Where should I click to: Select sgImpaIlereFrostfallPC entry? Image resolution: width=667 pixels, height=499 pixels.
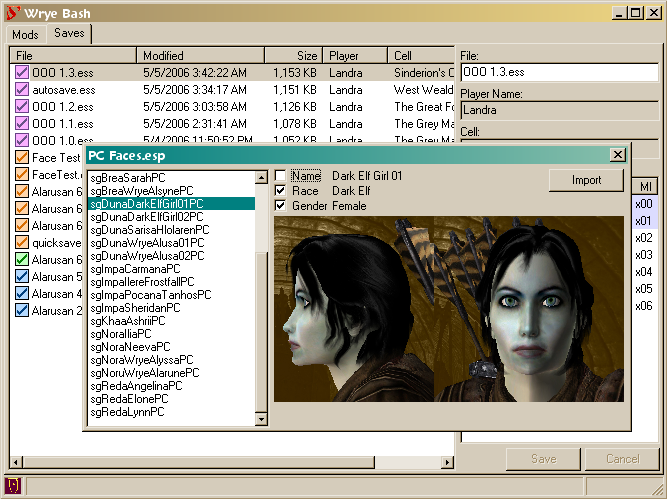point(171,282)
